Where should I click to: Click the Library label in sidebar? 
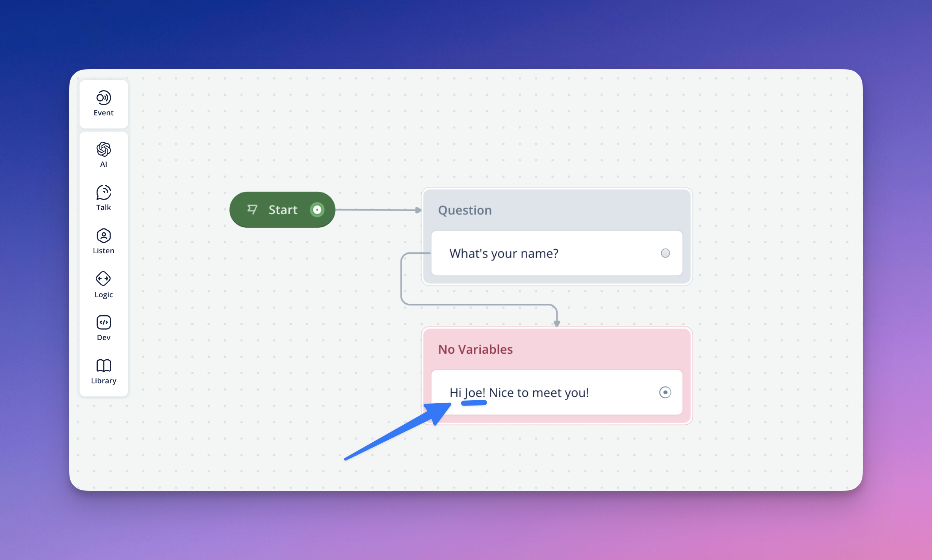(x=103, y=381)
